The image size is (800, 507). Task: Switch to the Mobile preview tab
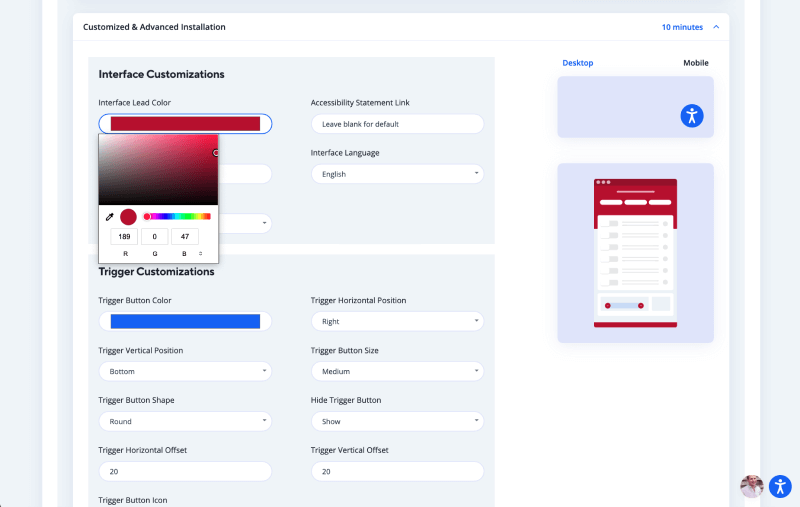[x=696, y=63]
